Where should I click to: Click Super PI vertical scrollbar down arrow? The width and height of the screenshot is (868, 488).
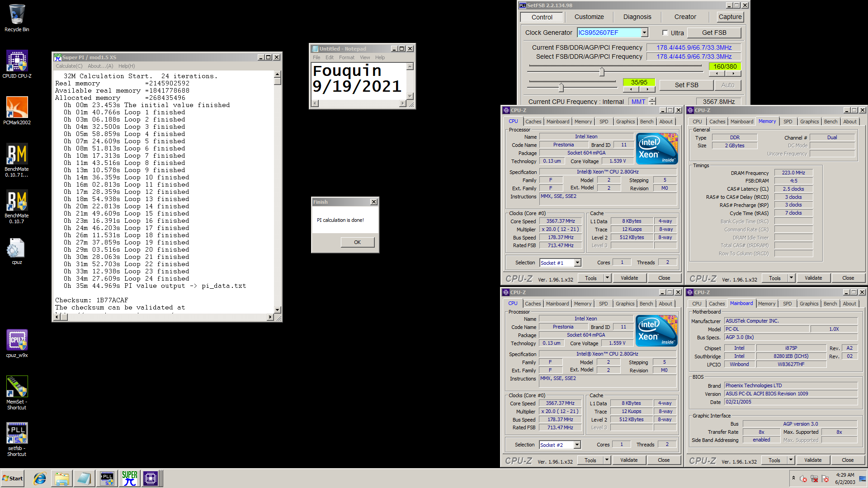[x=278, y=310]
